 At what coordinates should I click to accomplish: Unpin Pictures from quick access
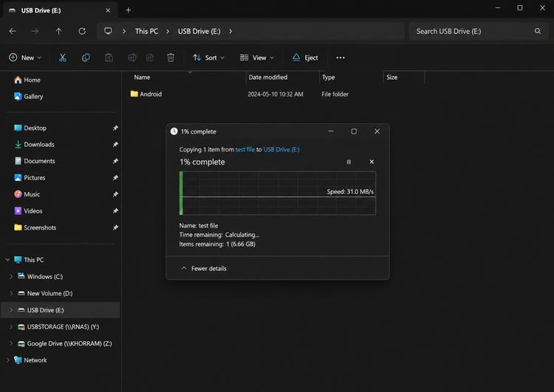click(x=115, y=178)
